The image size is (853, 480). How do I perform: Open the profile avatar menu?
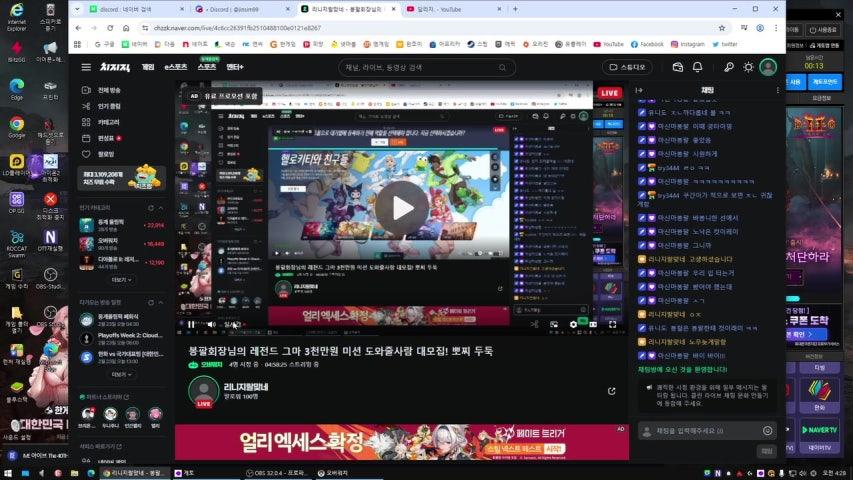tap(768, 67)
